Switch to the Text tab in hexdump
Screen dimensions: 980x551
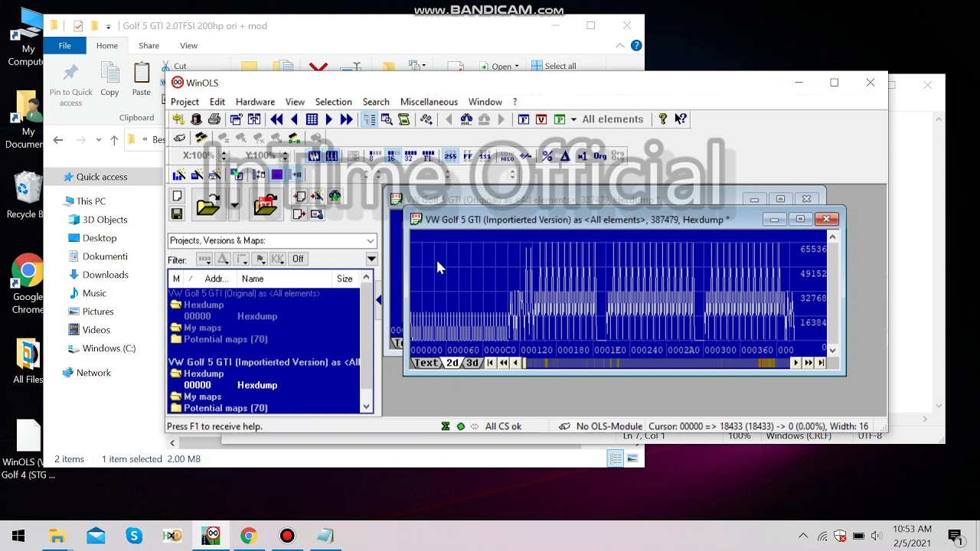(426, 363)
